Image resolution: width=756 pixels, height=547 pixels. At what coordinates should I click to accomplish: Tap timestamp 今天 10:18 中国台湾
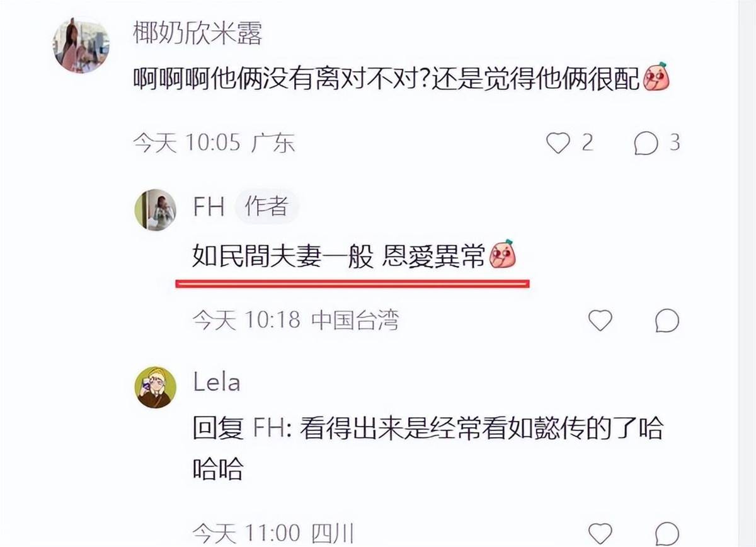(x=295, y=321)
